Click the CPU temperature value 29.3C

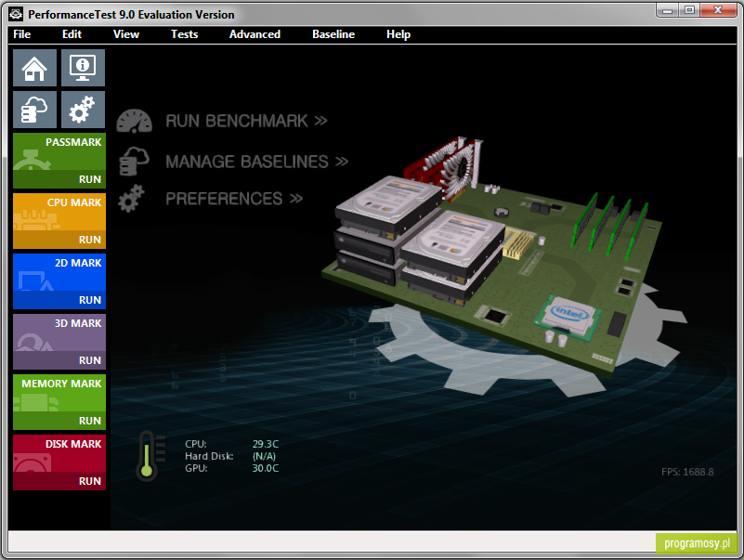coord(266,444)
